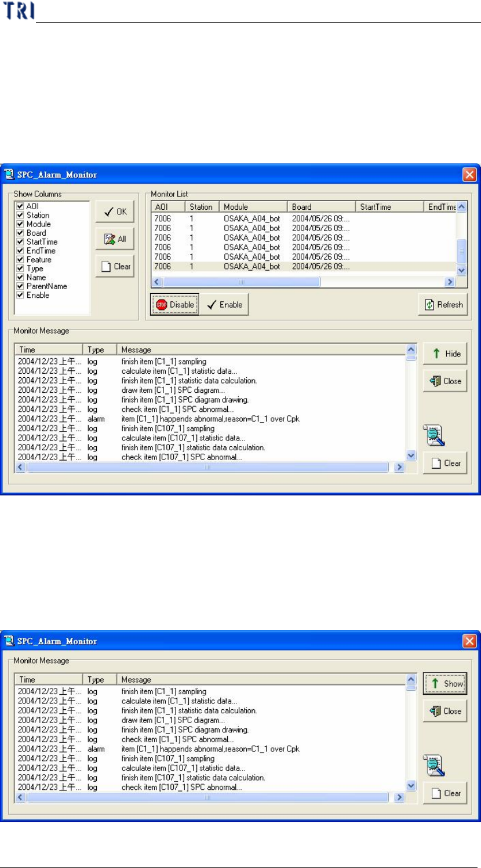Select 'finish item [C107_1] sampling' in upper window
Viewport: 481px width, 868px height.
pyautogui.click(x=210, y=428)
